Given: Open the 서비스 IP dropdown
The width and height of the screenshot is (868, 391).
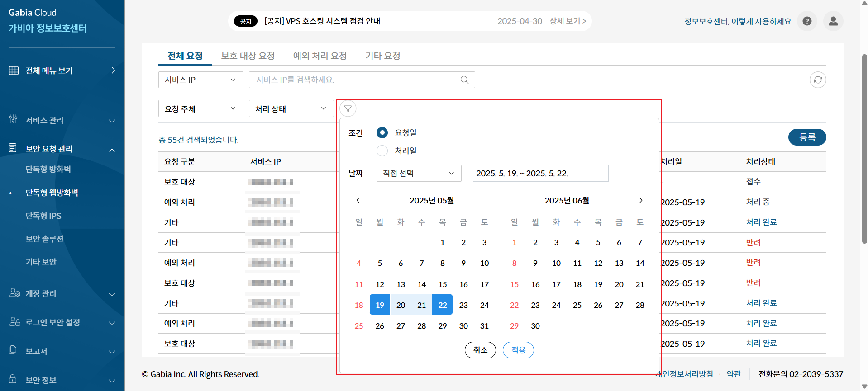Looking at the screenshot, I should pos(200,80).
